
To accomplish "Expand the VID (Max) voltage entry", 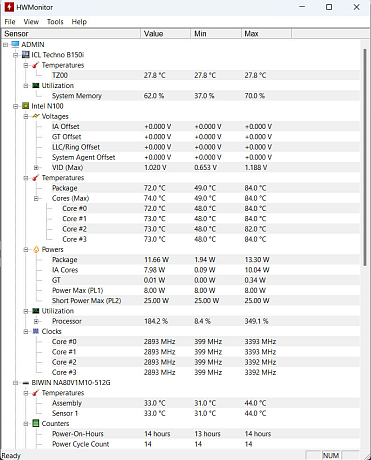I will [36, 168].
